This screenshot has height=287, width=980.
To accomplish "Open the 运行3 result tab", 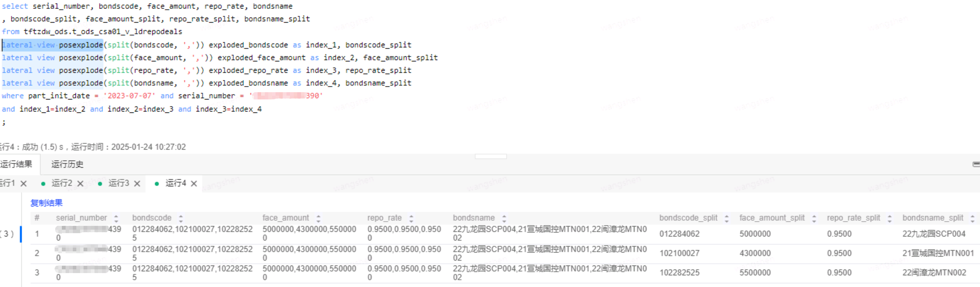I will [119, 183].
